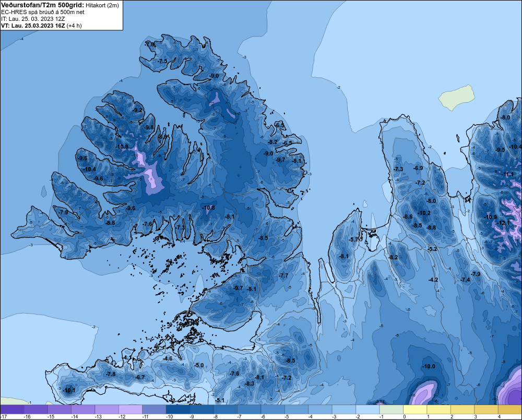
Task: Click the orange-yellow swatch right of legend value 4
Action: click(510, 410)
